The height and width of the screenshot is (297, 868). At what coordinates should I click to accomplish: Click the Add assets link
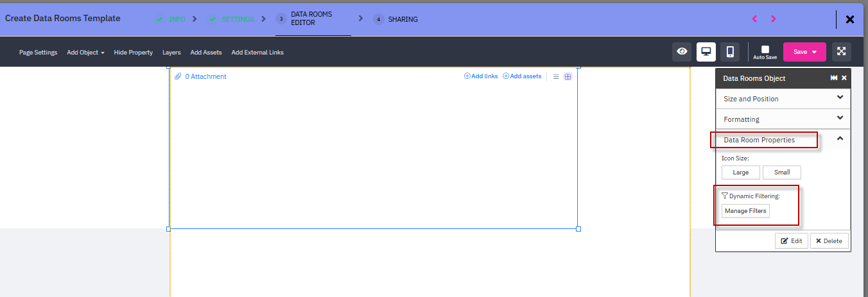pos(522,76)
